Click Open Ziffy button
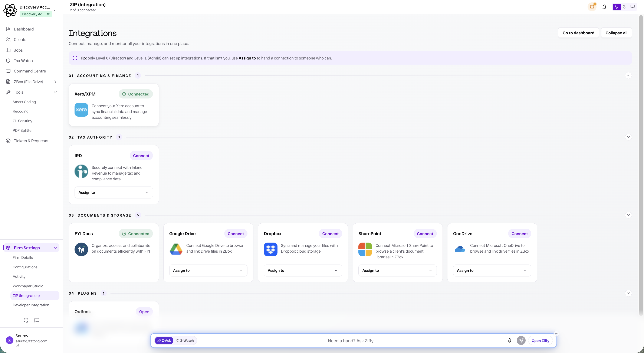This screenshot has width=644, height=353. click(x=540, y=340)
